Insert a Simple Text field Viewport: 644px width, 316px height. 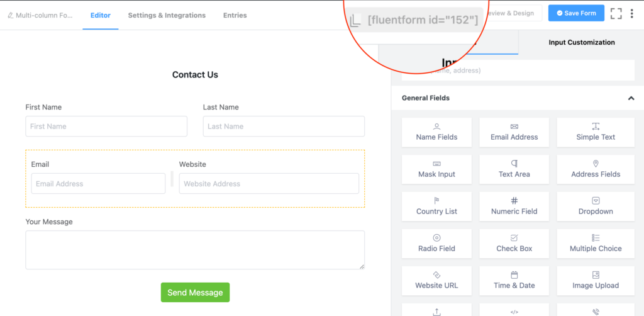coord(596,132)
